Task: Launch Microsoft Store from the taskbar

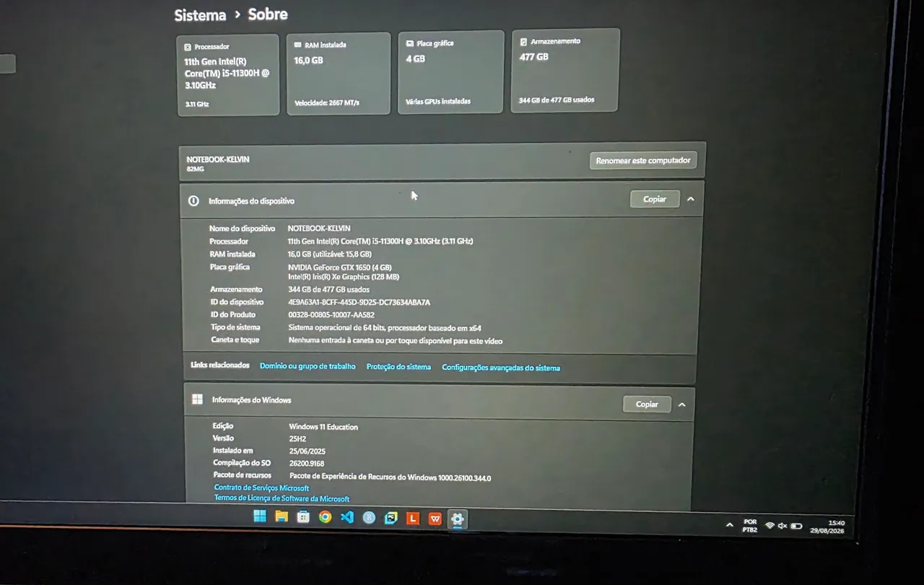Action: pos(303,517)
